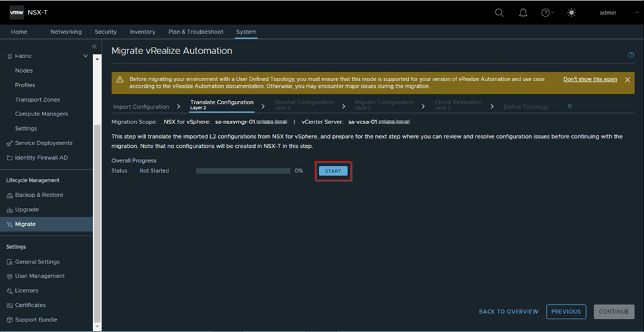The height and width of the screenshot is (332, 644).
Task: Open Backup & Restore in sidebar
Action: [39, 195]
